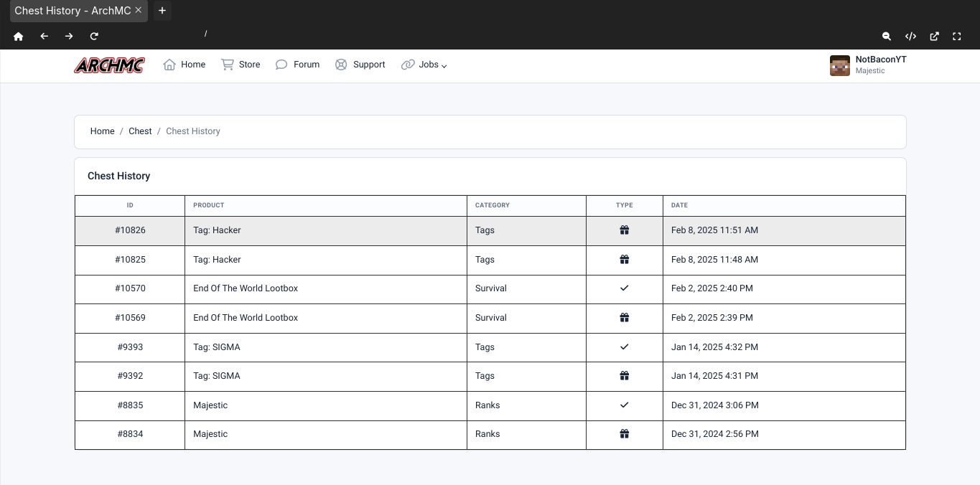The height and width of the screenshot is (485, 980).
Task: Open Forum in navigation bar
Action: (307, 65)
